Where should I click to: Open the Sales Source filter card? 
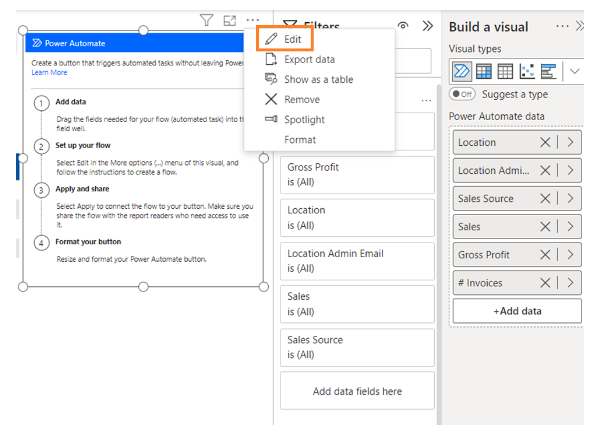tap(357, 348)
